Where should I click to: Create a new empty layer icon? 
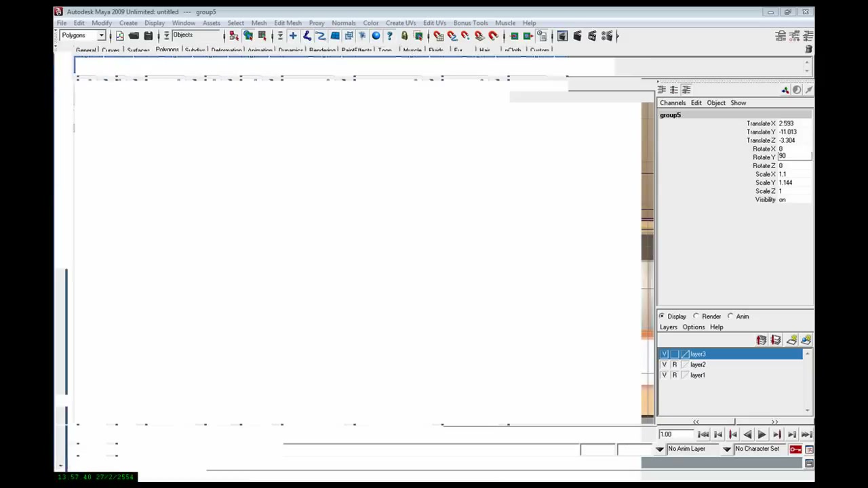(x=791, y=340)
